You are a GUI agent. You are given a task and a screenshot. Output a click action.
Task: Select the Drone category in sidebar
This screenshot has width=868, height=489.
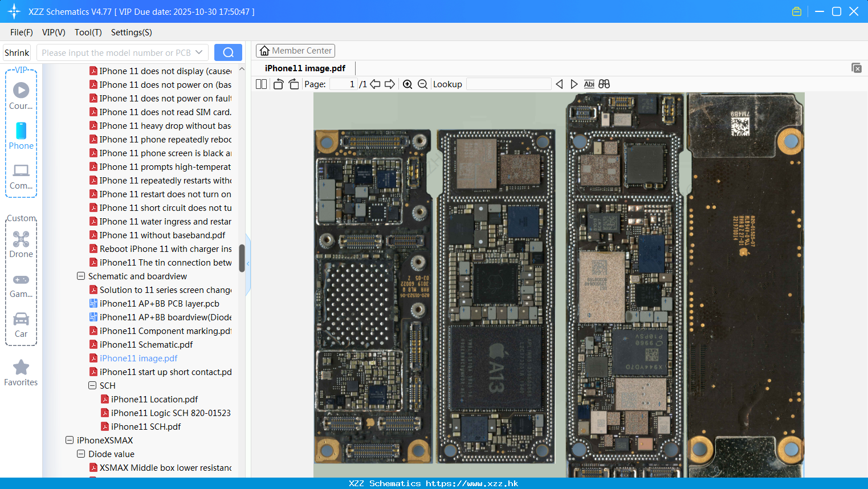click(21, 244)
